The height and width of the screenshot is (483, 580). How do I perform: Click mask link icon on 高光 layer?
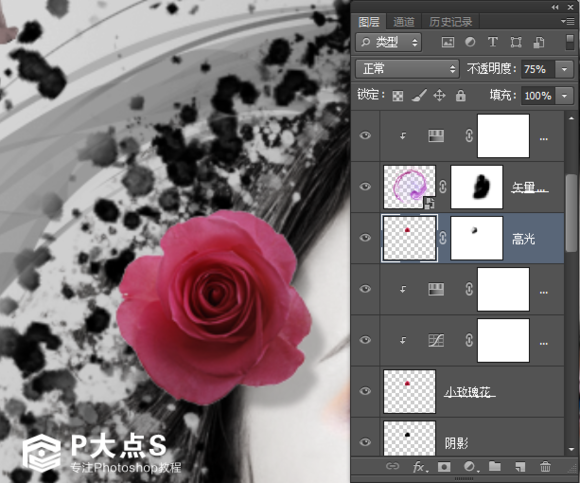tap(443, 238)
